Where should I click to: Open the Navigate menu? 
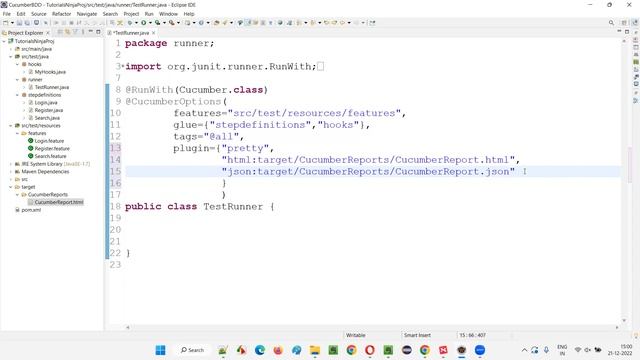[x=87, y=14]
